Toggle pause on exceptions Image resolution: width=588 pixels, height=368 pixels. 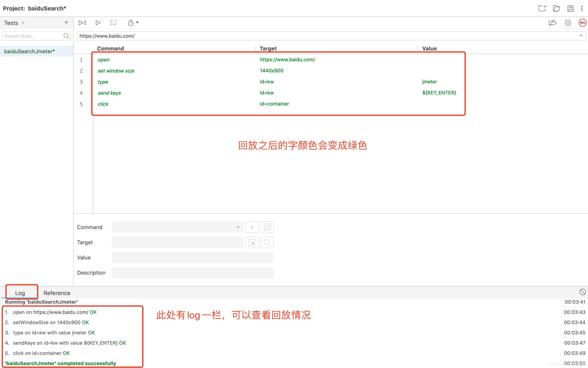pos(568,23)
